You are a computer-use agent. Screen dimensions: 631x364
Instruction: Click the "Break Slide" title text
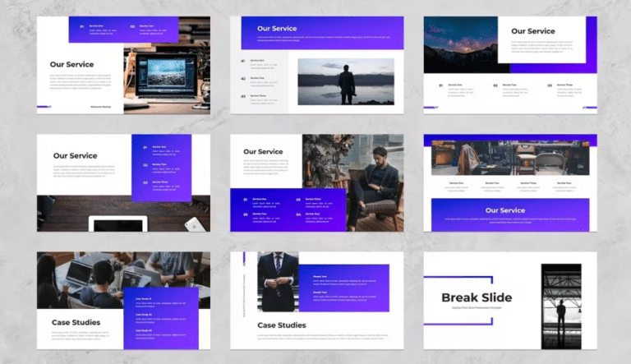pyautogui.click(x=477, y=297)
